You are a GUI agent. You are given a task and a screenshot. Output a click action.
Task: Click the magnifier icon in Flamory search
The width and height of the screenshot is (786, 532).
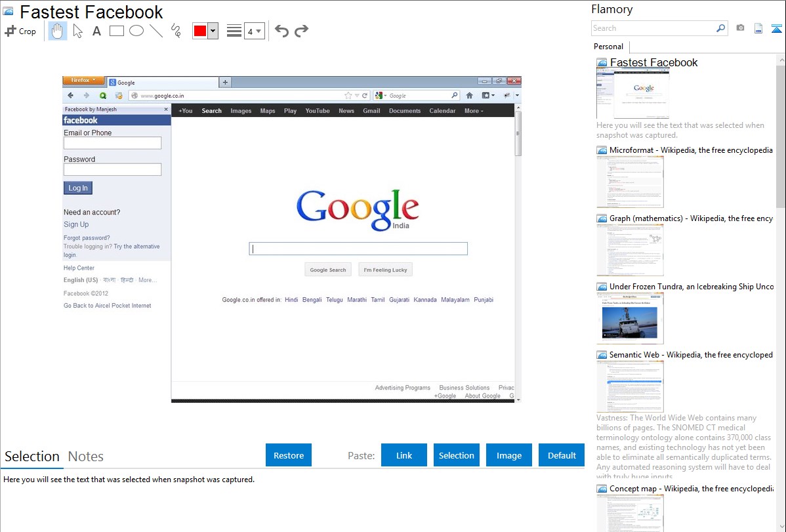pyautogui.click(x=721, y=28)
